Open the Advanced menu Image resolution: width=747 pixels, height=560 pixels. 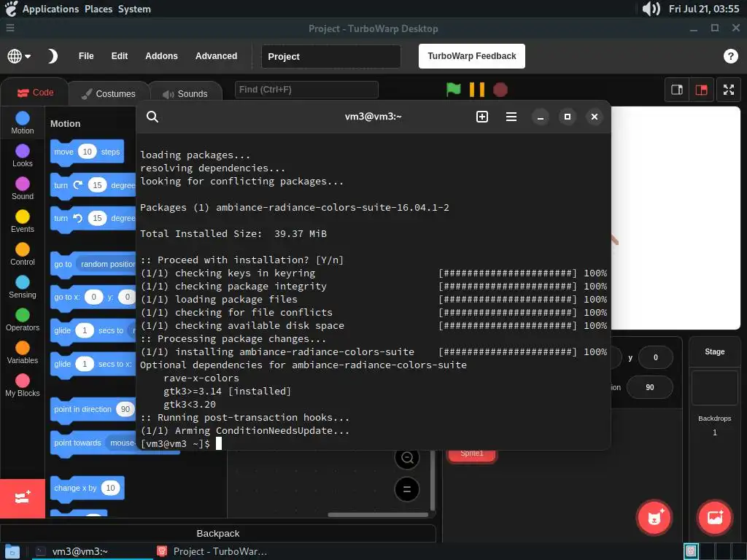216,56
